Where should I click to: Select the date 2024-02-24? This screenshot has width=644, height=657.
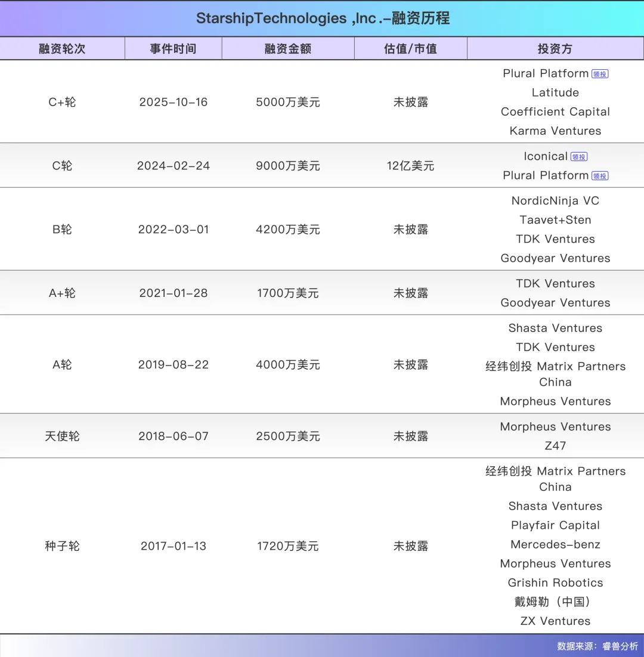(173, 166)
